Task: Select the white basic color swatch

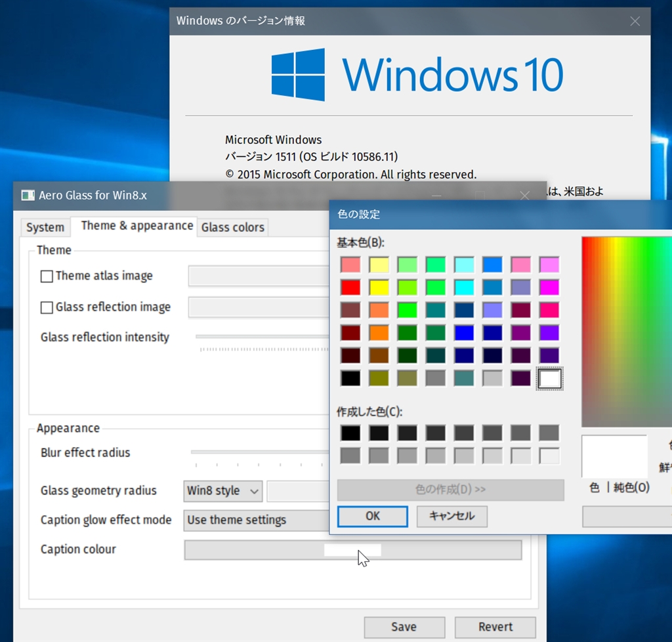Action: (549, 378)
